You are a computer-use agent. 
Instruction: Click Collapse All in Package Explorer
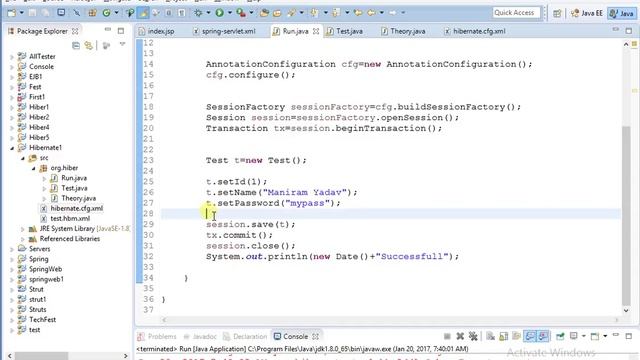(76, 45)
